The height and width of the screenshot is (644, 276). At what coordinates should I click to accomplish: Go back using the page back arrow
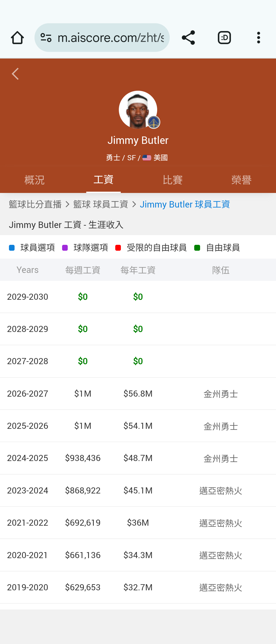click(15, 74)
